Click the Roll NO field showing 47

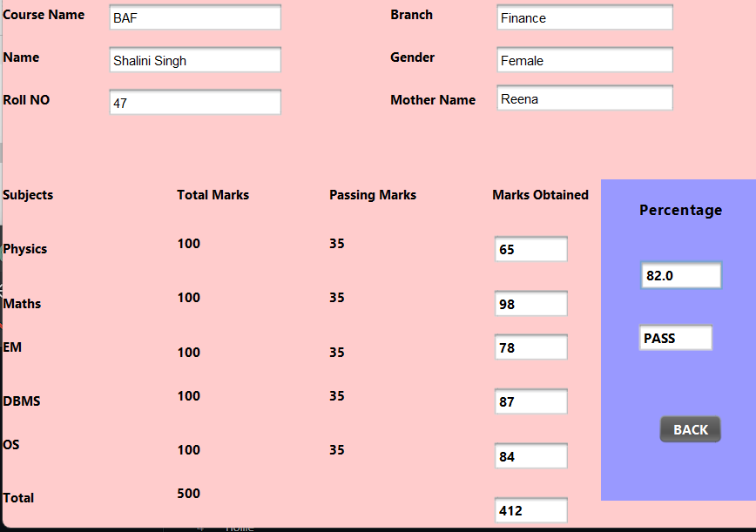coord(194,102)
